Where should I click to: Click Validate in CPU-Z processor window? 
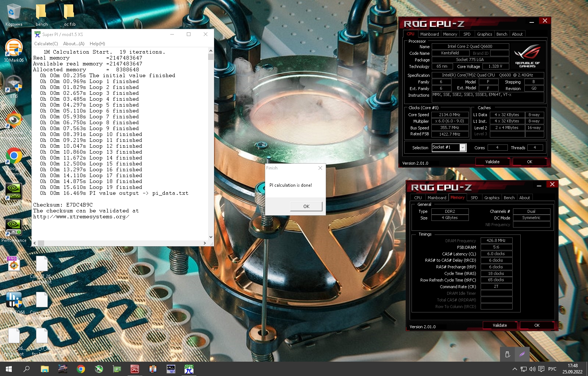[x=492, y=162]
